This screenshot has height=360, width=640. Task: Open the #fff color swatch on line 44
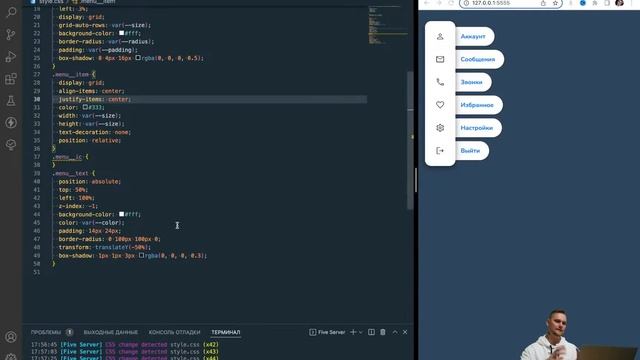click(121, 214)
